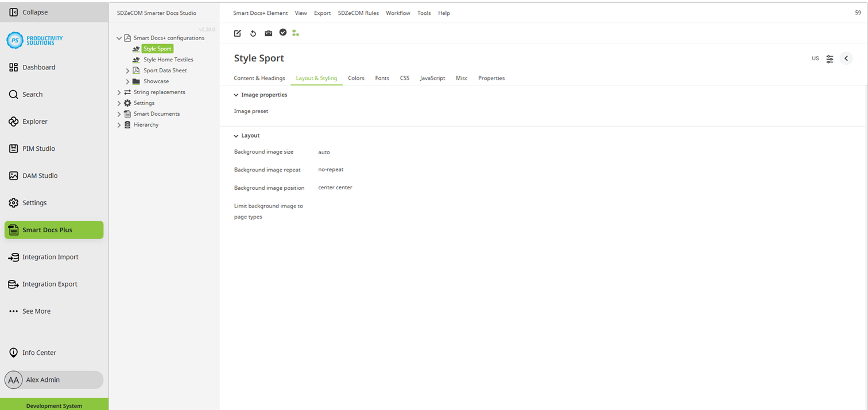
Task: Click the gear icon beside Settings tree node
Action: coord(127,103)
